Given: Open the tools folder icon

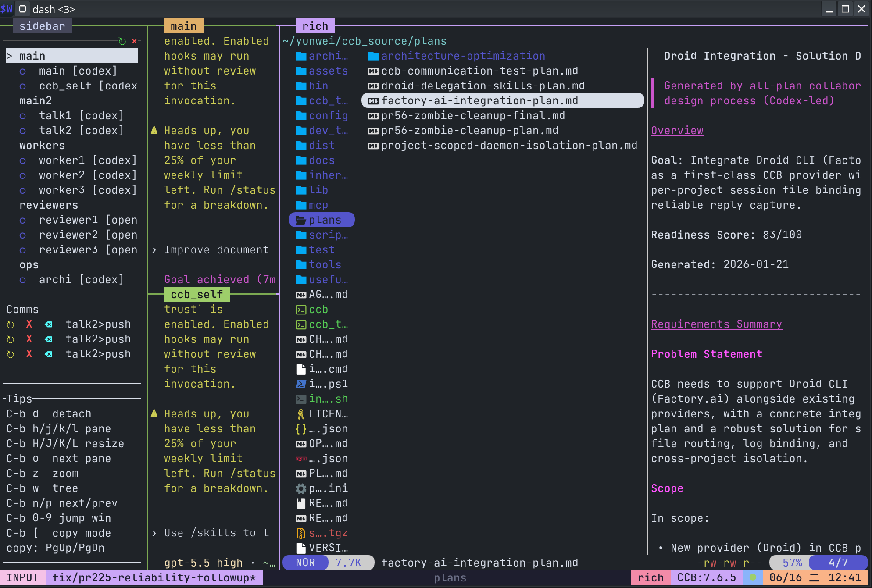Looking at the screenshot, I should click(301, 265).
